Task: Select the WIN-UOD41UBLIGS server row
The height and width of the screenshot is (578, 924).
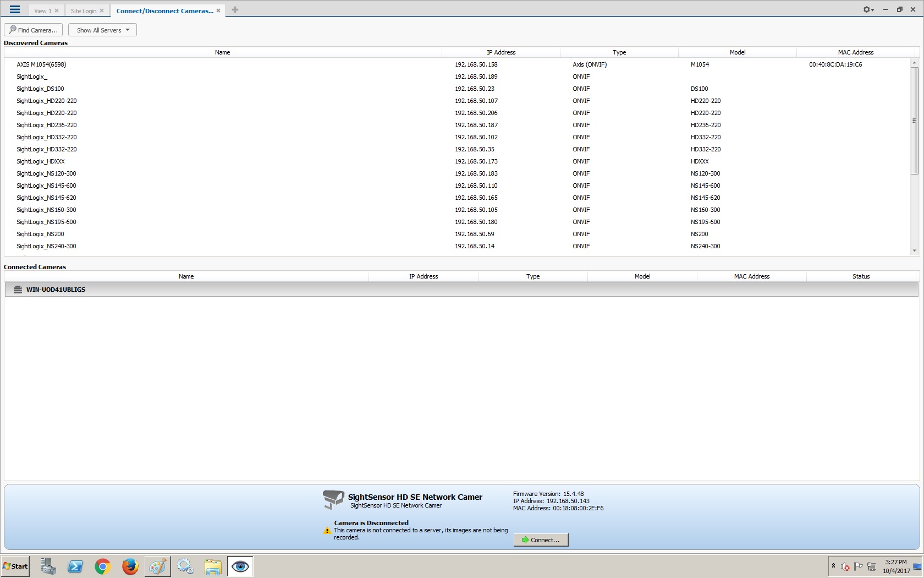Action: (461, 290)
